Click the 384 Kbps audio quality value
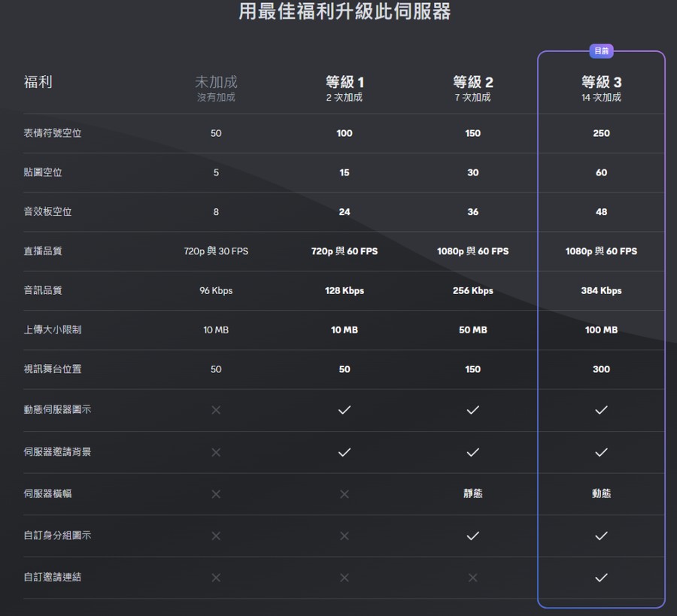This screenshot has width=677, height=616. click(601, 290)
